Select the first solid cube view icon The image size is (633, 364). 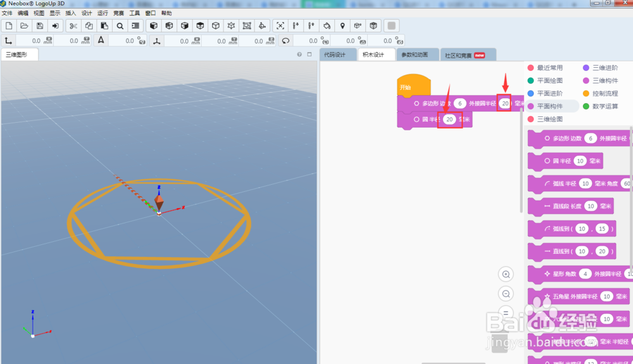coord(153,26)
